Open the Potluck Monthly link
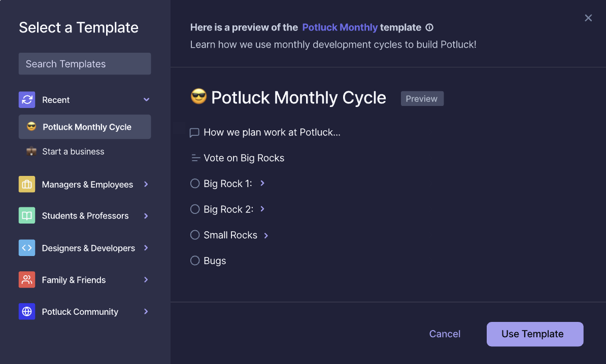 (x=340, y=27)
